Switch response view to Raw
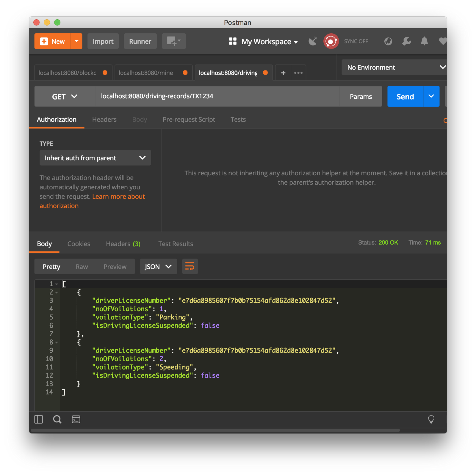The height and width of the screenshot is (475, 476). click(x=82, y=267)
